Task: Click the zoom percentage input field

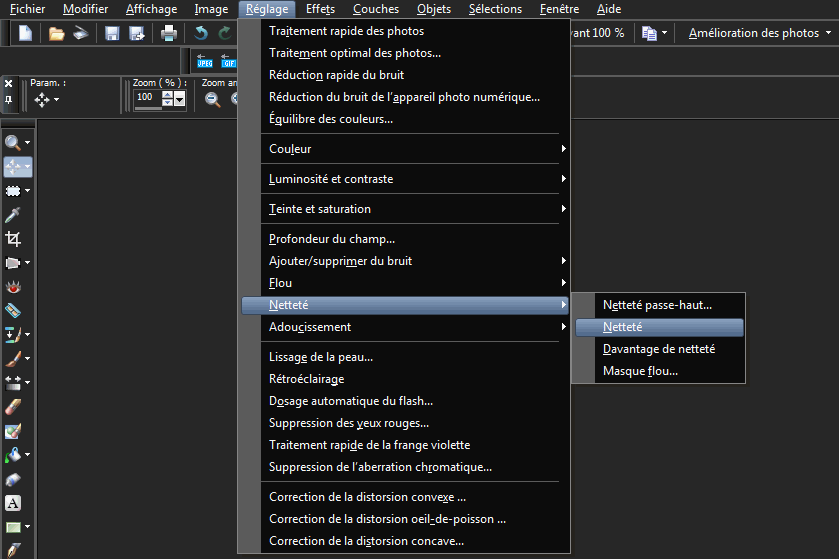Action: [x=146, y=98]
